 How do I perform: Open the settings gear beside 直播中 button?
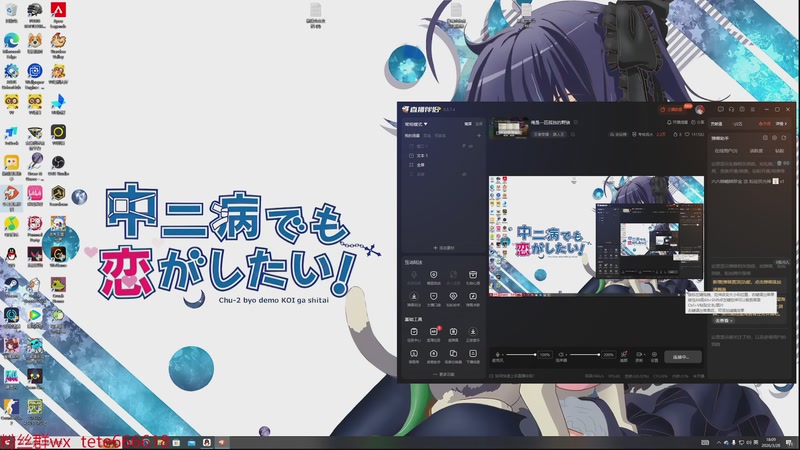click(654, 355)
